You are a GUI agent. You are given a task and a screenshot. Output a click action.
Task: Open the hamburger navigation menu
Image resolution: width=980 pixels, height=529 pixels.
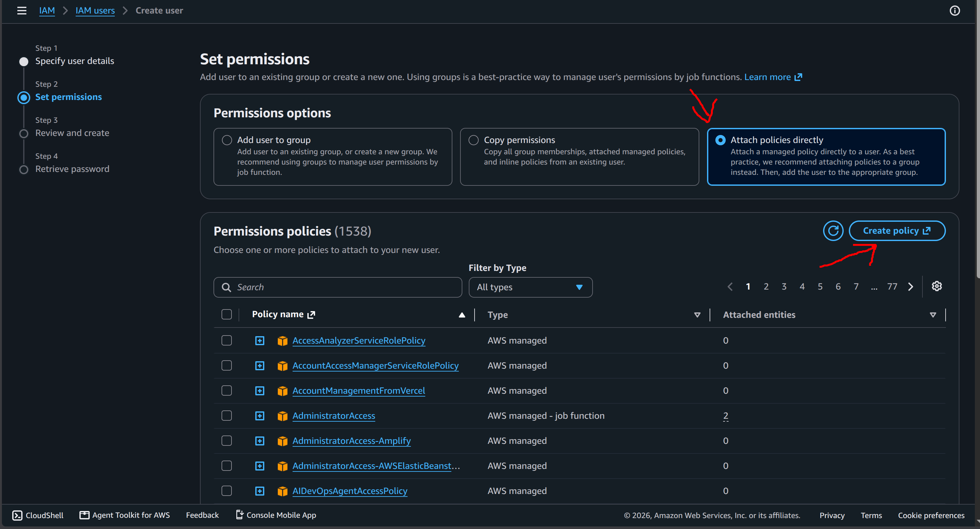(x=22, y=11)
